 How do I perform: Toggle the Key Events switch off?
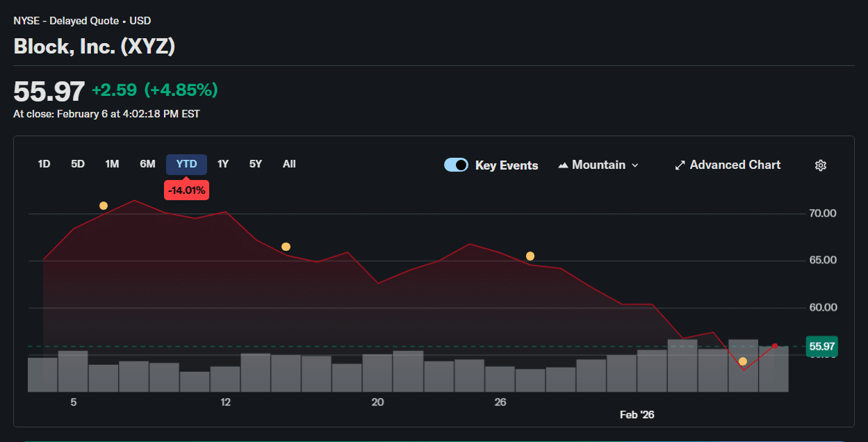pos(456,165)
